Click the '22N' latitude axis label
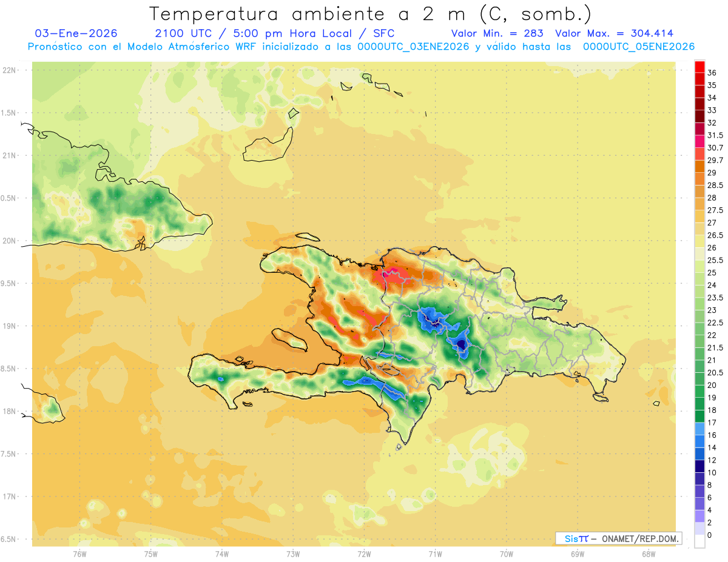728x562 pixels. pos(9,70)
